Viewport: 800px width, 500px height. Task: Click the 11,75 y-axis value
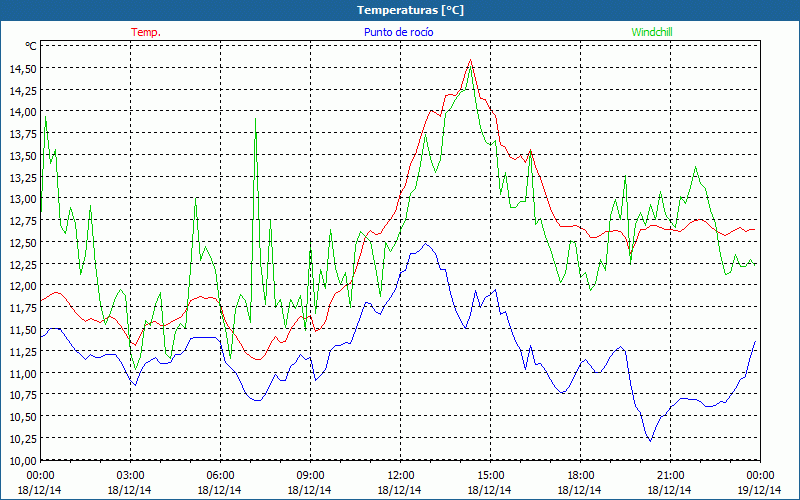tap(22, 308)
